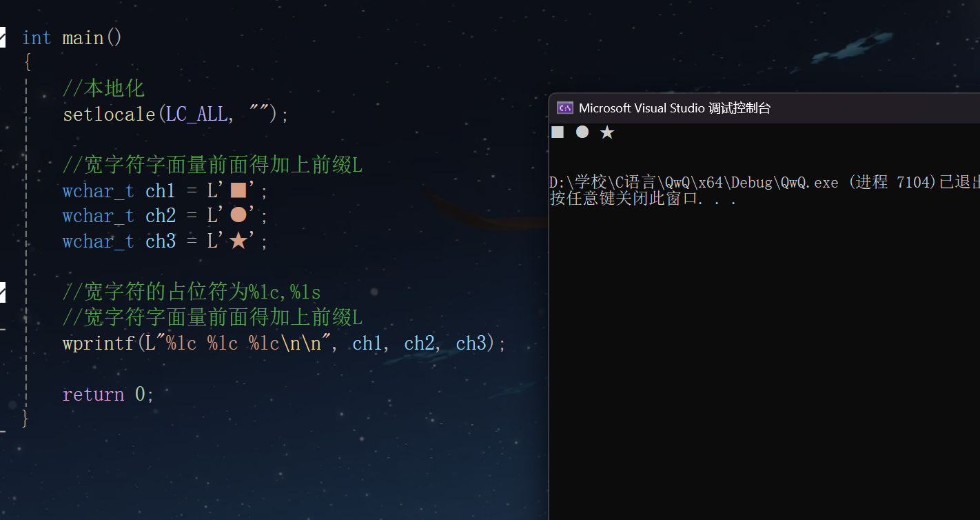Click the 'LC_ALL' macro argument

[x=196, y=114]
